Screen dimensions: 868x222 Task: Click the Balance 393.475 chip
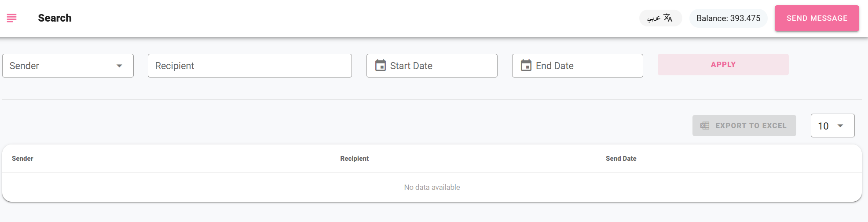pos(728,18)
